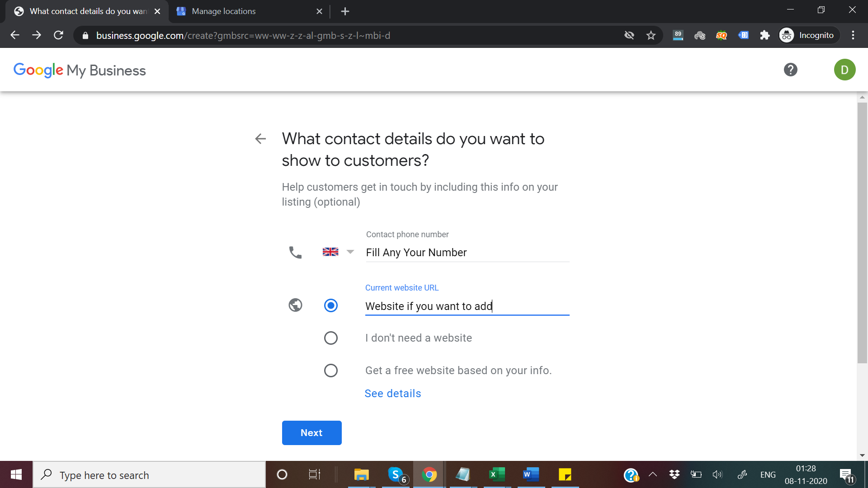This screenshot has width=868, height=488.
Task: Open a new browser tab
Action: (x=345, y=11)
